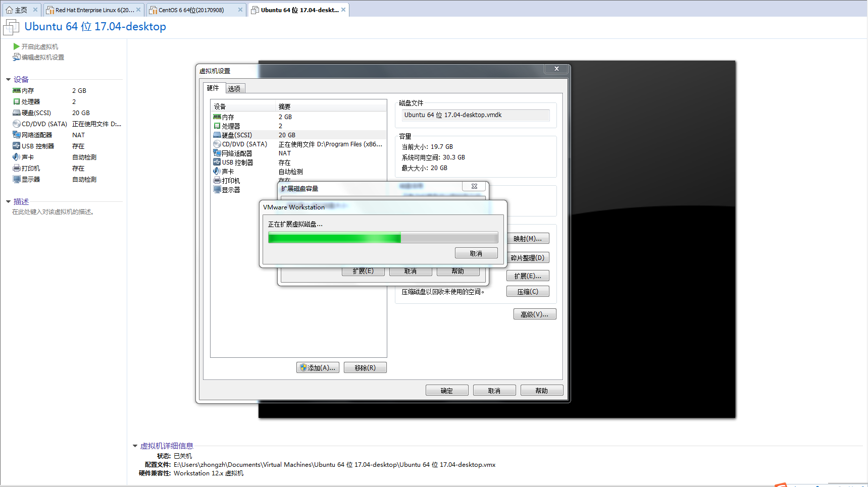Click the sound card icon in settings dialog
The width and height of the screenshot is (868, 487).
point(217,171)
